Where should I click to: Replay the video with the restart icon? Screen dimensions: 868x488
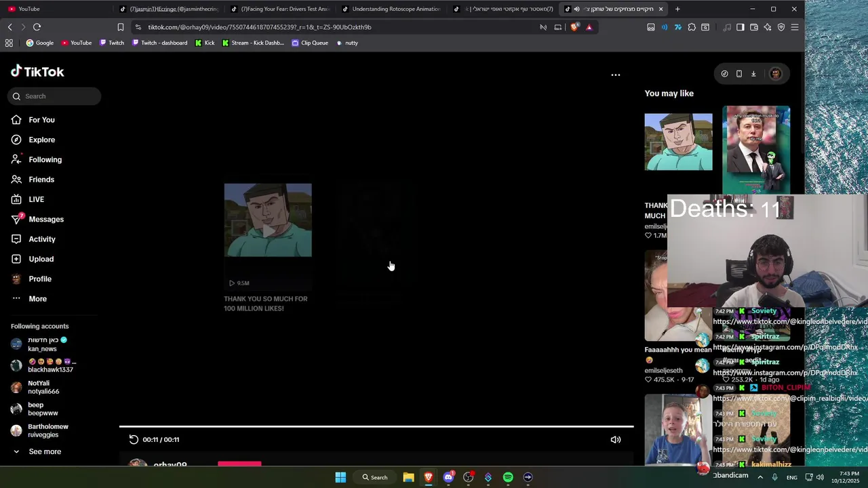pyautogui.click(x=134, y=439)
